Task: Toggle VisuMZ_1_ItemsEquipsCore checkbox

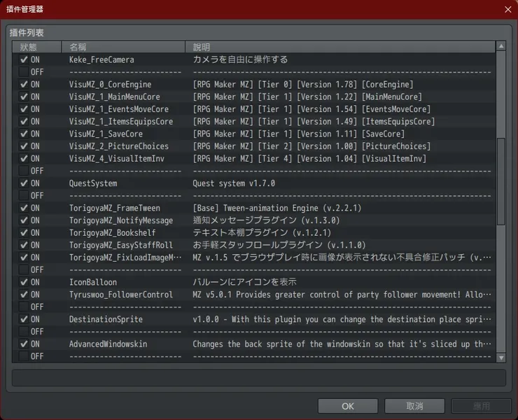Action: (x=24, y=121)
